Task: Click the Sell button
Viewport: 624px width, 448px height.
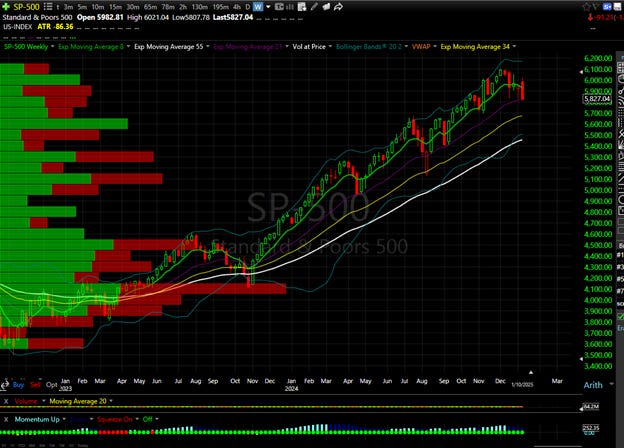Action: (x=35, y=385)
